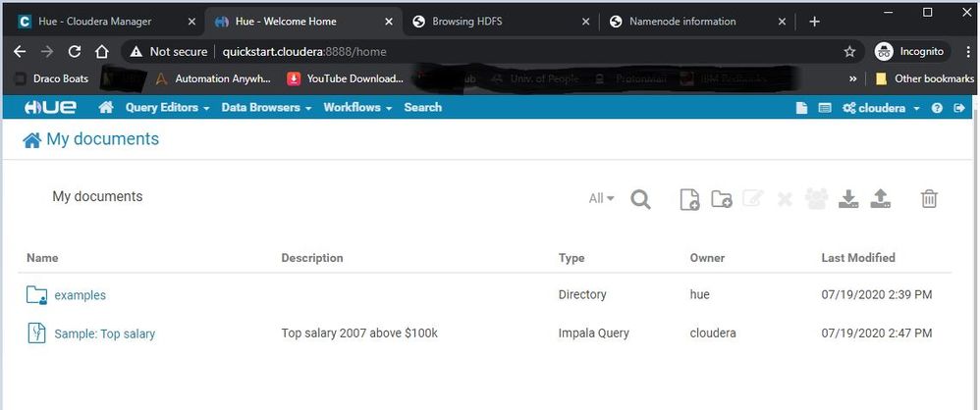Viewport: 980px width, 410px height.
Task: Sort by the Type column header
Action: coord(572,258)
